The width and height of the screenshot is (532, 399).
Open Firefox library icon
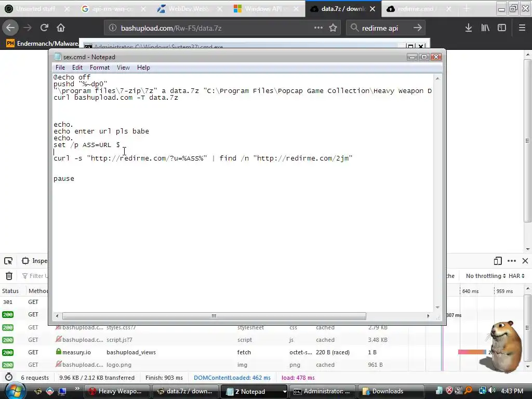[485, 28]
